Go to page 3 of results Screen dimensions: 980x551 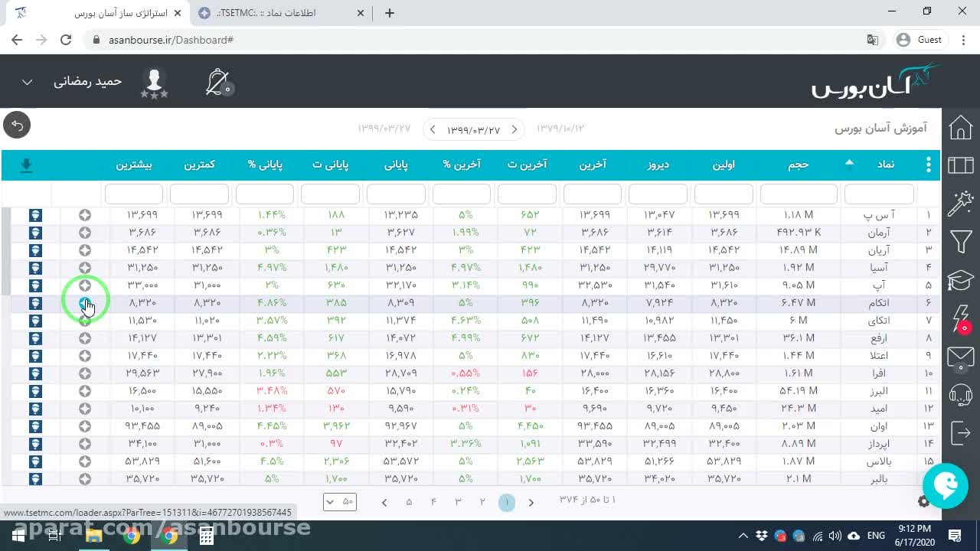click(458, 502)
